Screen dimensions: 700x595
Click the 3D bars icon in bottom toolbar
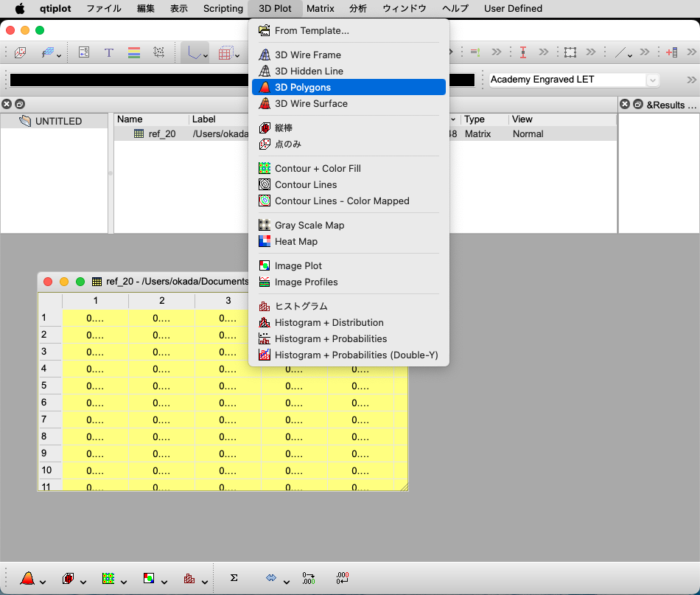point(68,579)
